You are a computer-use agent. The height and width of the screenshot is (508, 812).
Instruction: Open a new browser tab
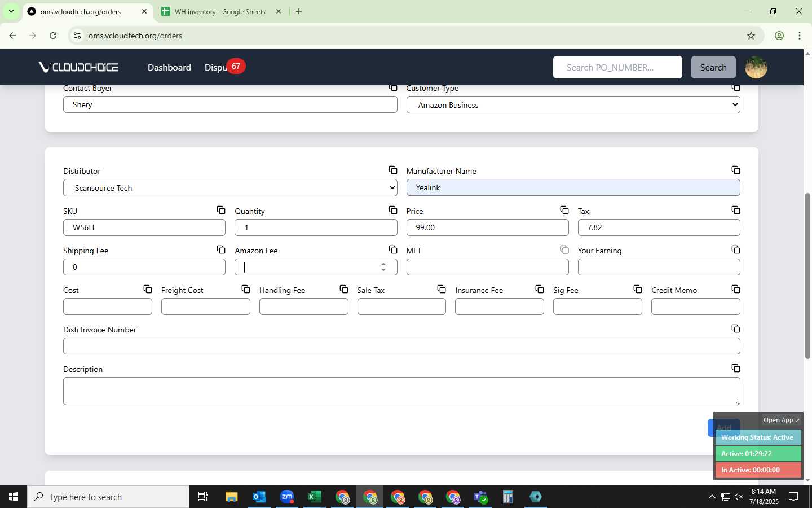(x=299, y=11)
